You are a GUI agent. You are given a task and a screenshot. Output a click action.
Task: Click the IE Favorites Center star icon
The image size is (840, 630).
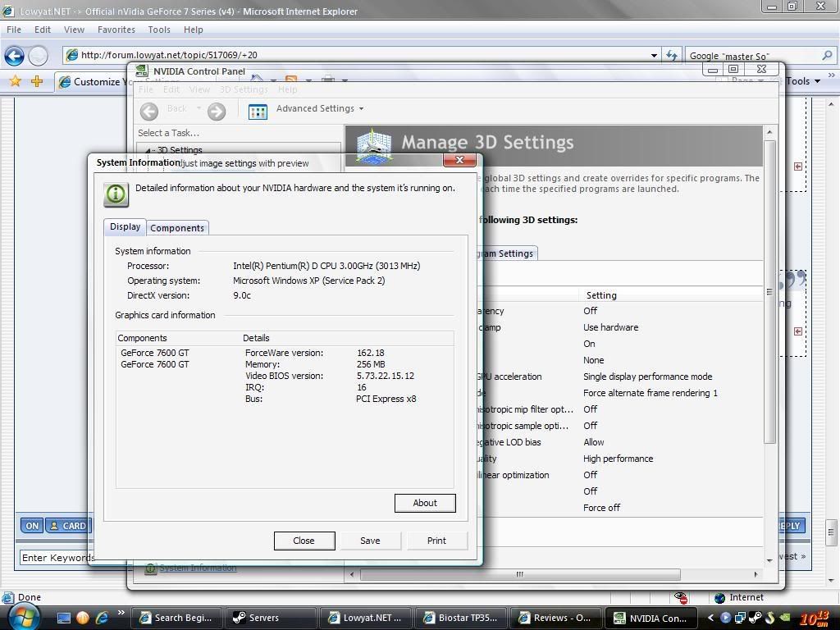(15, 81)
